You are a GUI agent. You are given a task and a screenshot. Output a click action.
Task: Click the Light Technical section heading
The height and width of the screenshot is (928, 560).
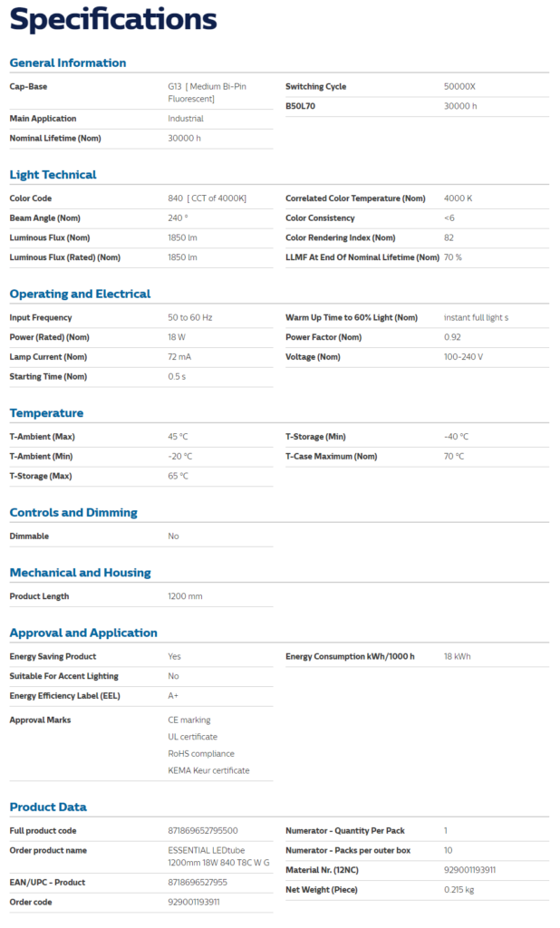pos(53,175)
